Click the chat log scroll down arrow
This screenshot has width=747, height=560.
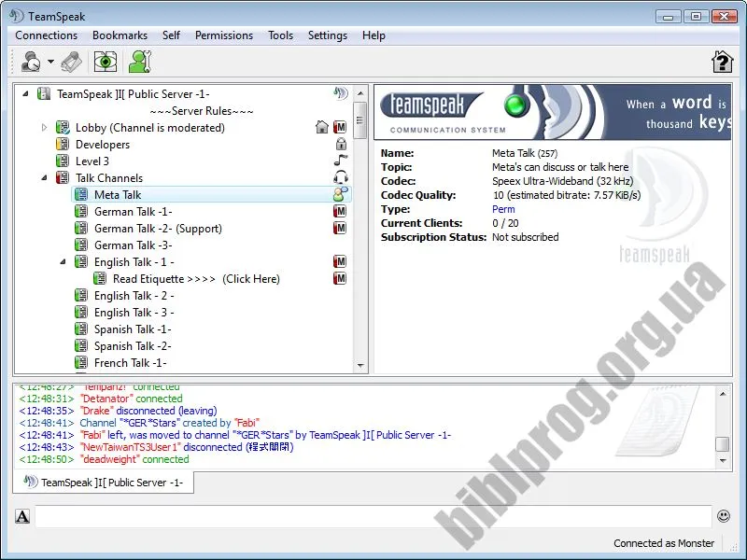pos(723,460)
